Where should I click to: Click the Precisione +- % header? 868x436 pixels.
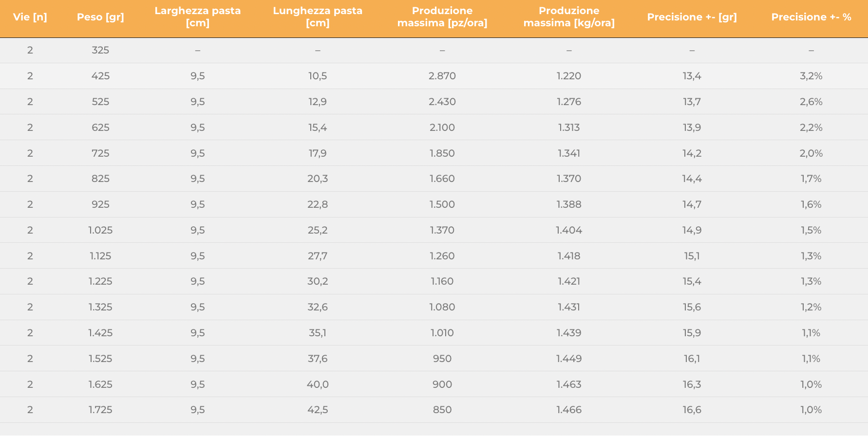[811, 17]
